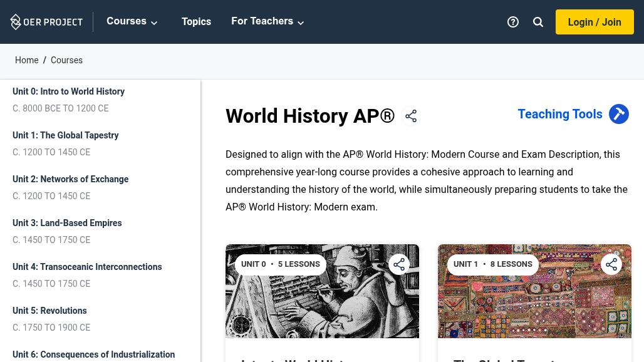Click the UNIT 1 • 8 LESSONS badge
Viewport: 644px width, 362px height.
(x=493, y=264)
